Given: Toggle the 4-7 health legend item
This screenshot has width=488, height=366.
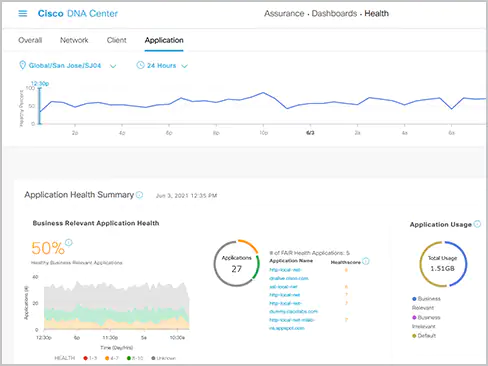Looking at the screenshot, I should pos(111,358).
